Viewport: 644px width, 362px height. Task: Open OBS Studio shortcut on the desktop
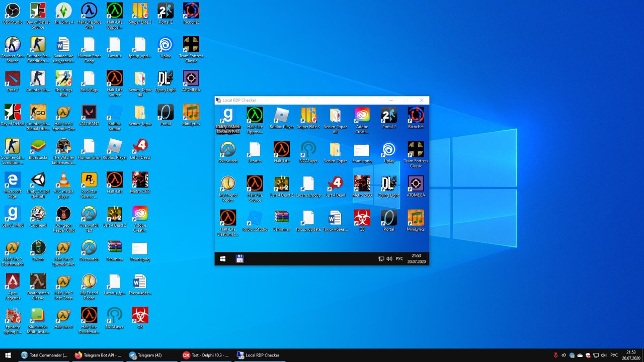[13, 14]
